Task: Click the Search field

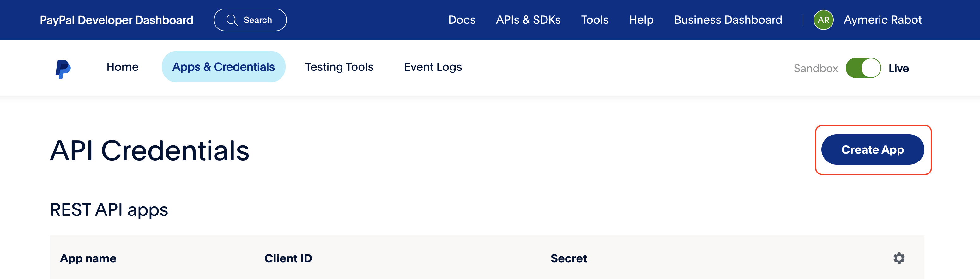Action: click(x=250, y=20)
